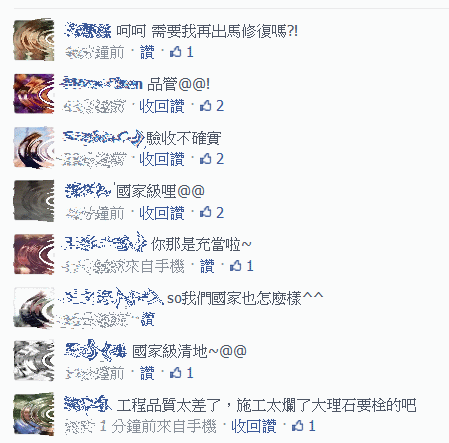Click 讚 under 國家級清地~@@ comment
This screenshot has height=443, width=449.
click(147, 373)
